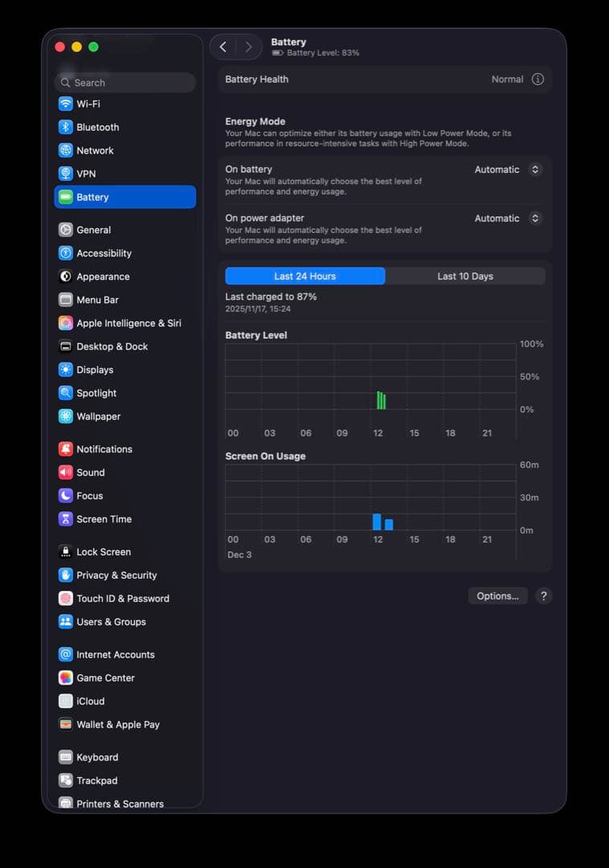
Task: Open the Focus moon icon
Action: 66,496
